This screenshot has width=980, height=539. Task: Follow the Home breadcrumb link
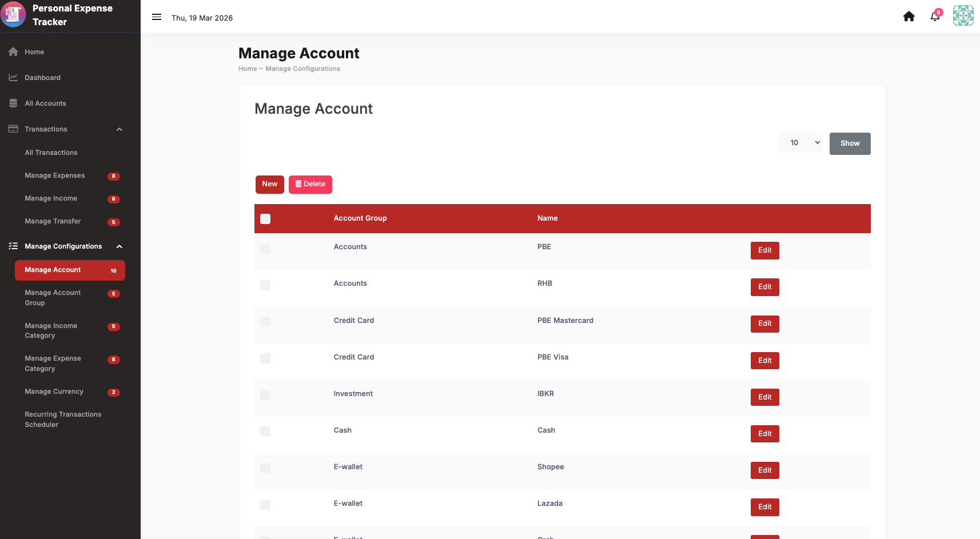tap(248, 69)
